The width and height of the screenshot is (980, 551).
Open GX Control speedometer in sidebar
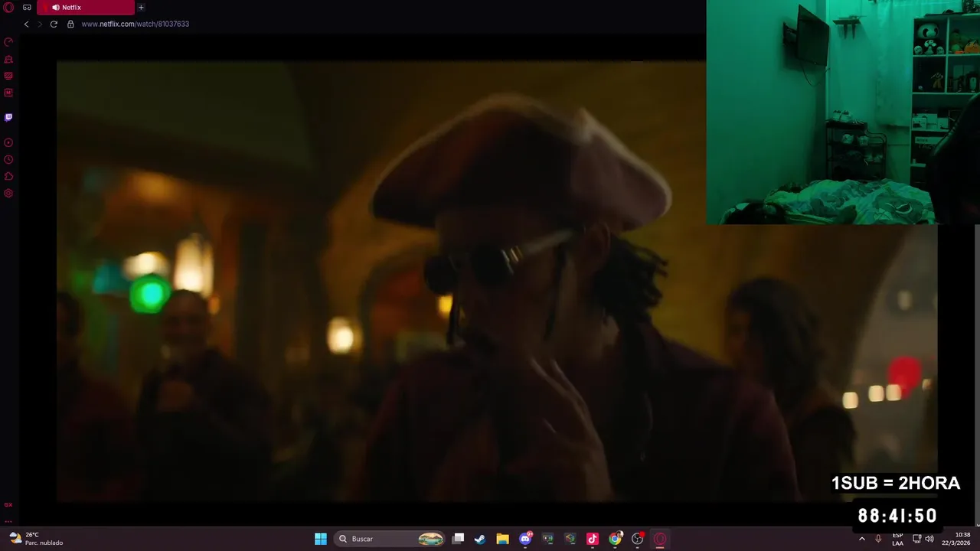pyautogui.click(x=8, y=42)
